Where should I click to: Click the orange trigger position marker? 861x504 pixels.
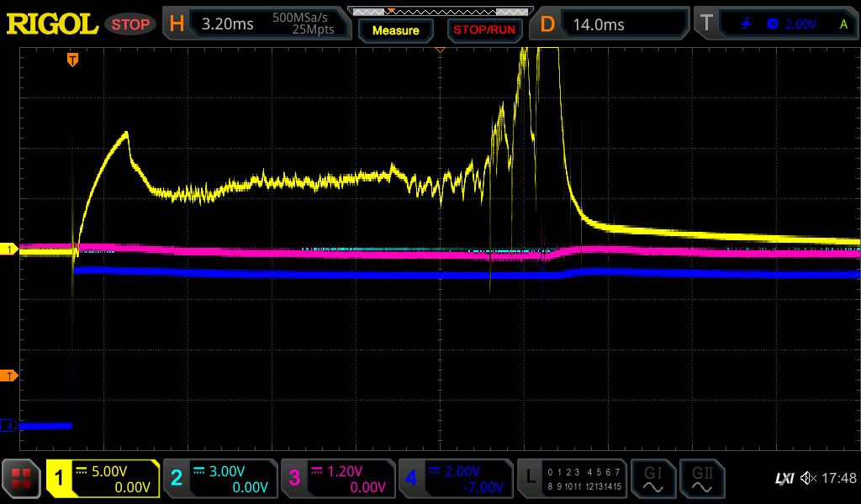(73, 60)
